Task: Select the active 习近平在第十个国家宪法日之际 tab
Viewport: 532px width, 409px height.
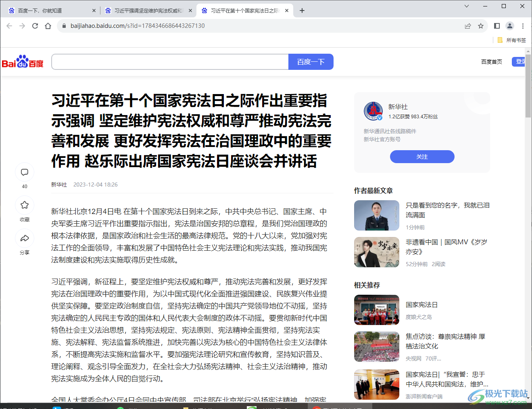Action: pos(244,10)
